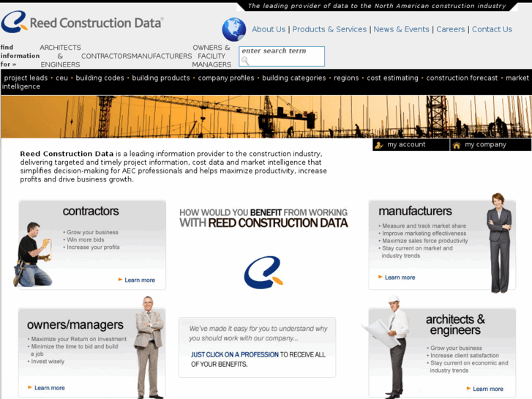Click the blue globe icon
Viewport: 532px width, 399px height.
tap(233, 29)
